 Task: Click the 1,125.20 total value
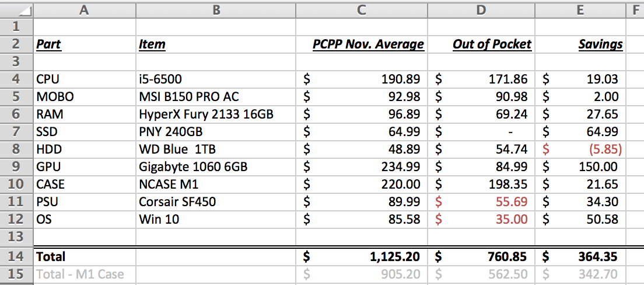click(x=395, y=257)
